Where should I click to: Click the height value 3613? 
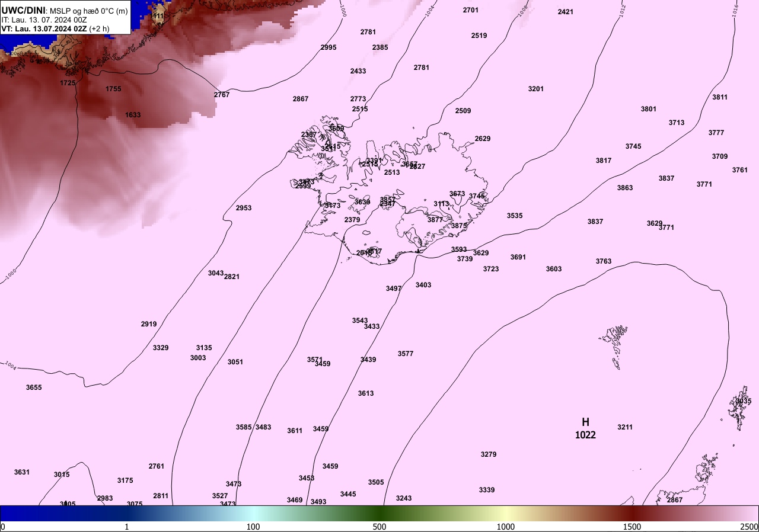coord(366,393)
